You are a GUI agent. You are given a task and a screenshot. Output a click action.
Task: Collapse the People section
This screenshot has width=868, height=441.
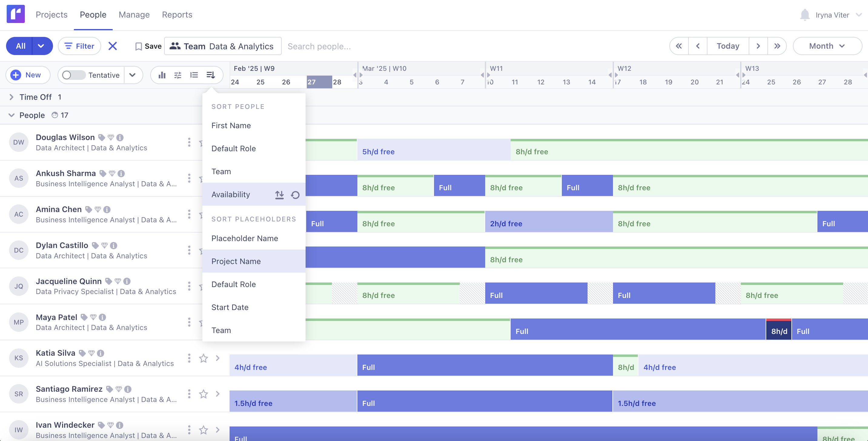pos(12,115)
